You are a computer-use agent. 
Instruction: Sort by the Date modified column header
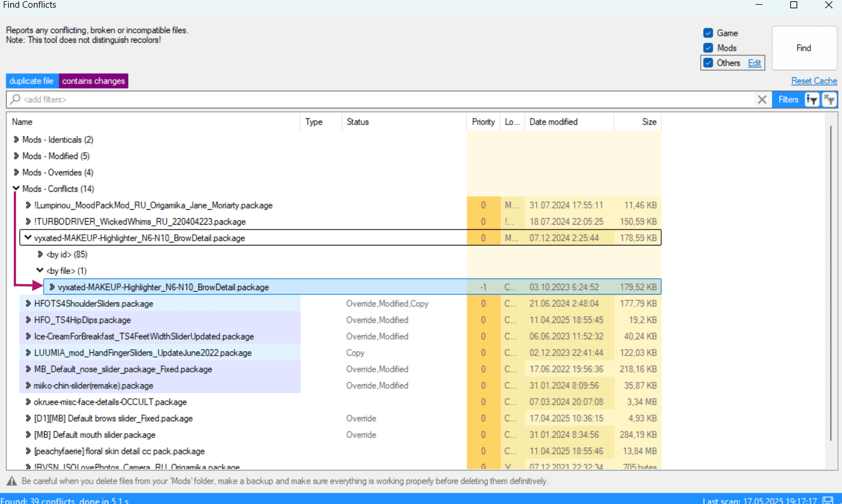click(569, 122)
